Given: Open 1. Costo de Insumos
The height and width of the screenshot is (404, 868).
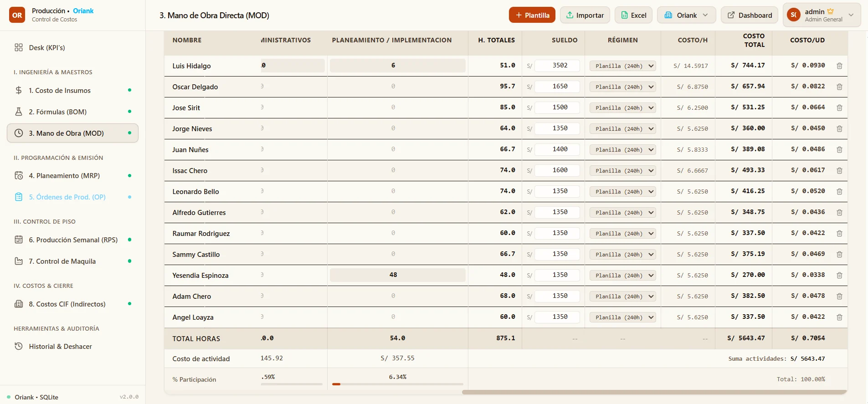Looking at the screenshot, I should (73, 90).
